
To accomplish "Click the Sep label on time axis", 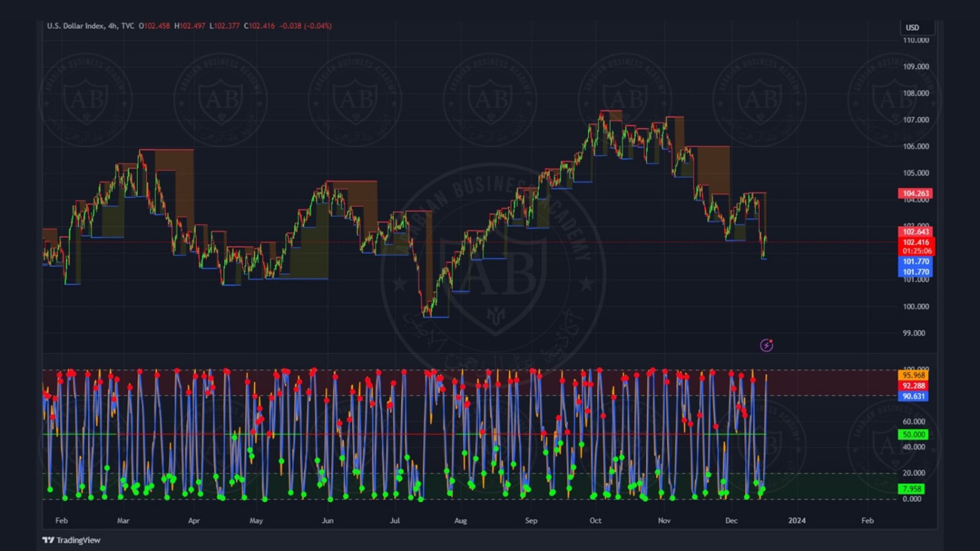I will click(x=531, y=521).
